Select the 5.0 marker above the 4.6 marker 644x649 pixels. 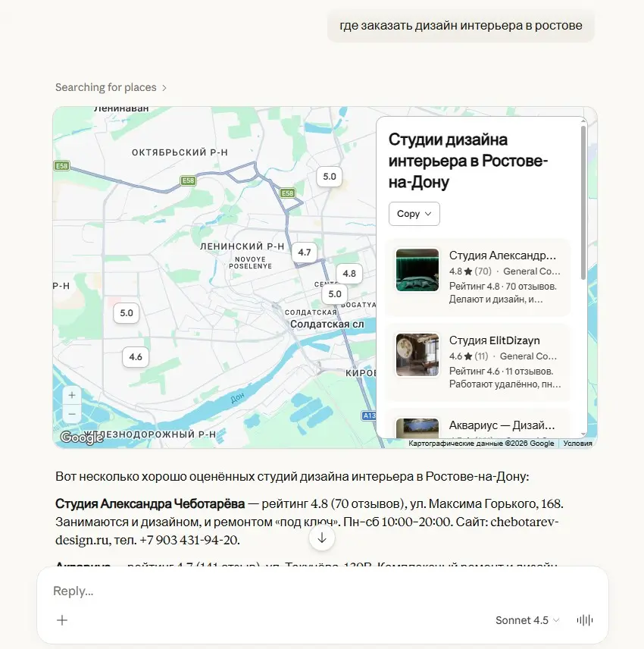[127, 313]
